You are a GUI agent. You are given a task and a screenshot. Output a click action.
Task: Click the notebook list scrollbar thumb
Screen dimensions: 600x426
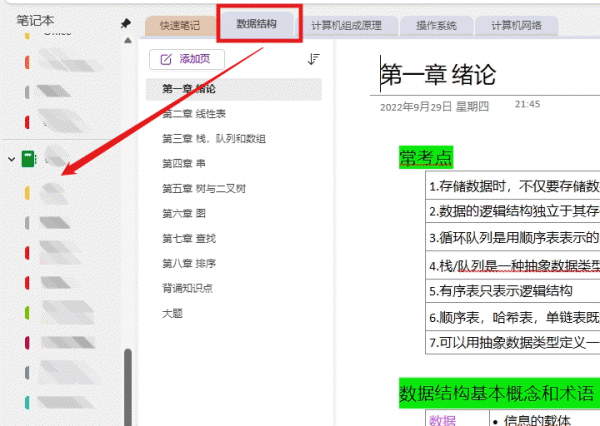point(128,387)
